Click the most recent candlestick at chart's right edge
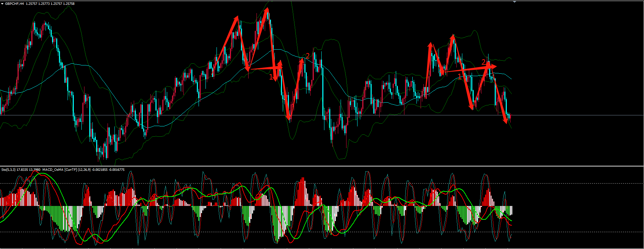The width and height of the screenshot is (644, 249). pos(510,117)
